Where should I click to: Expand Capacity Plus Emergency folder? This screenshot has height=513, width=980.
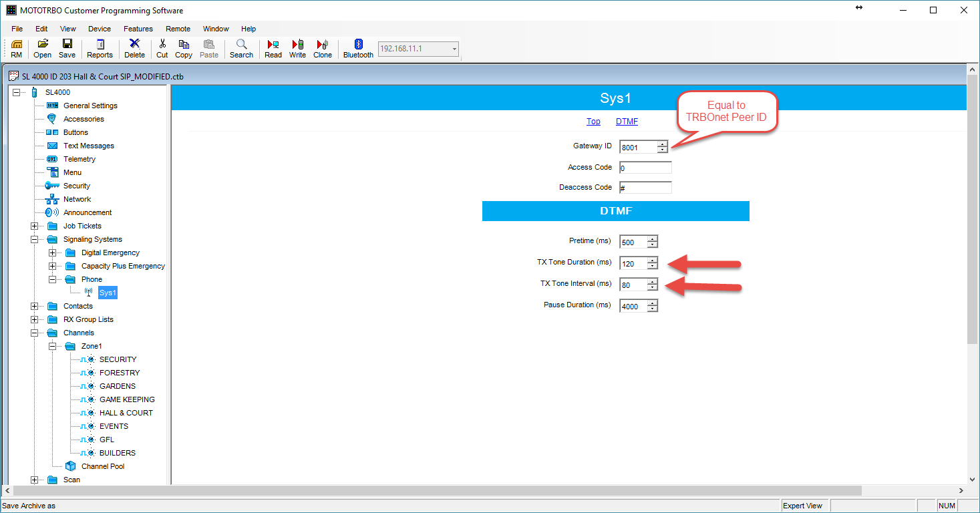click(x=53, y=266)
